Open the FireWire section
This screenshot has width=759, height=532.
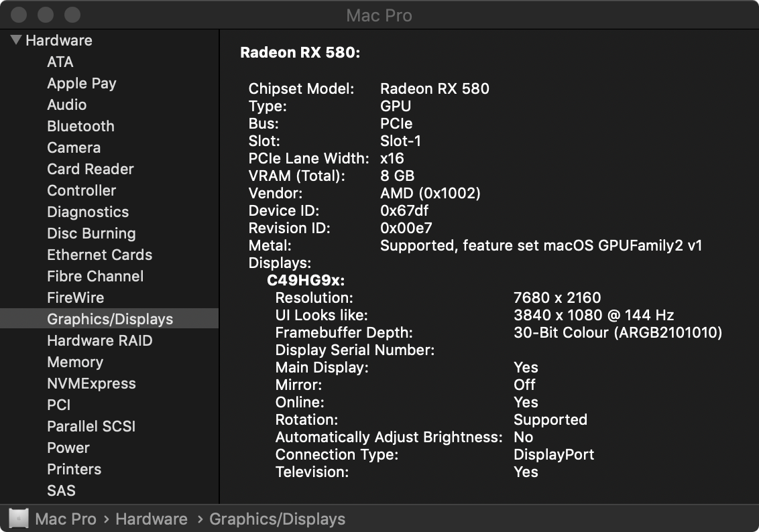click(75, 297)
